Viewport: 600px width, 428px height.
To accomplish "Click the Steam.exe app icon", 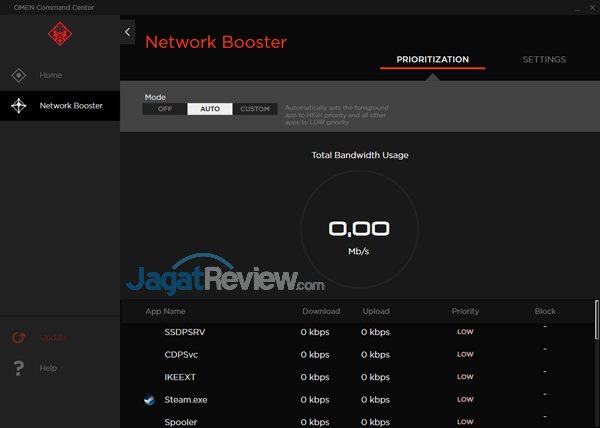I will tap(149, 400).
